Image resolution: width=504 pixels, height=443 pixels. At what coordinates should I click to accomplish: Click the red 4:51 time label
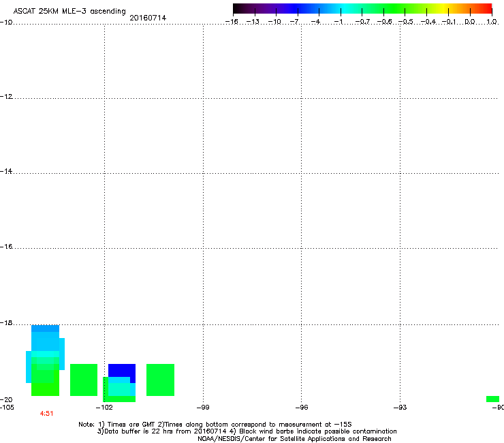tap(46, 414)
